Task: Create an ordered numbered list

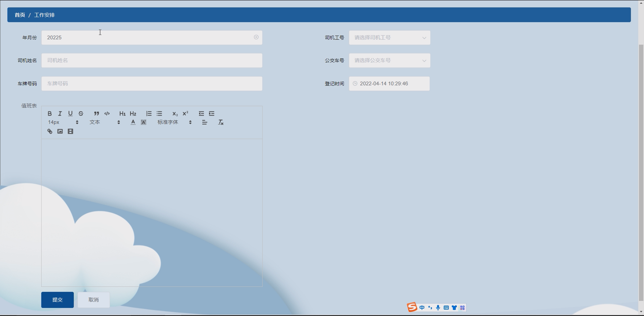Action: point(149,114)
